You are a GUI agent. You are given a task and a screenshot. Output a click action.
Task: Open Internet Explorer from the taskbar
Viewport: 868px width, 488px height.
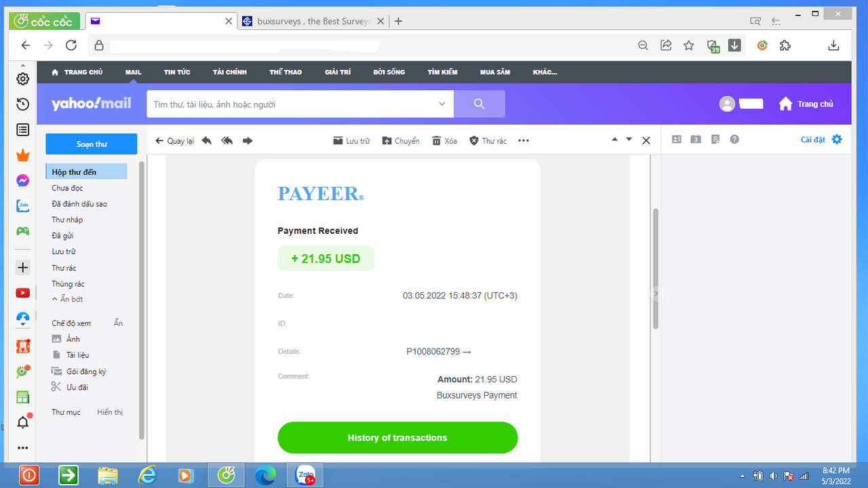coord(147,476)
